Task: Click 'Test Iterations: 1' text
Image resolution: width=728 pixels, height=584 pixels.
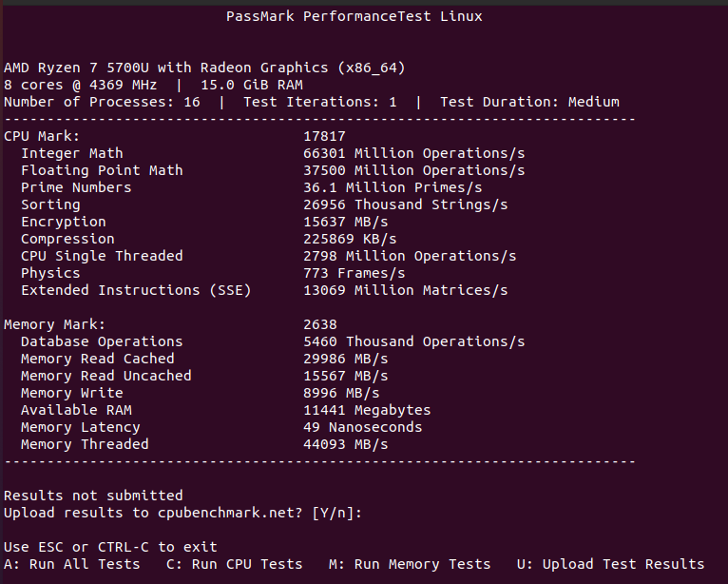Action: tap(320, 102)
